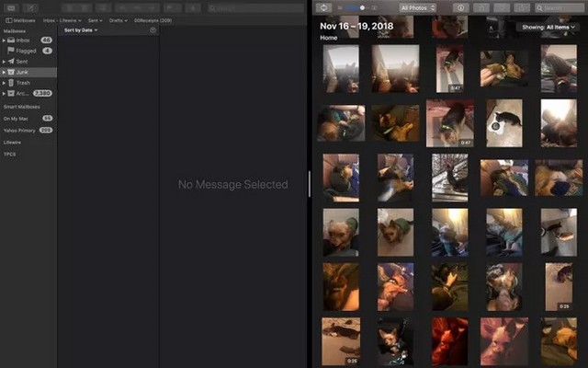This screenshot has height=368, width=588.
Task: Select the 00Receipts (209) favorites mailbox
Action: pos(153,20)
